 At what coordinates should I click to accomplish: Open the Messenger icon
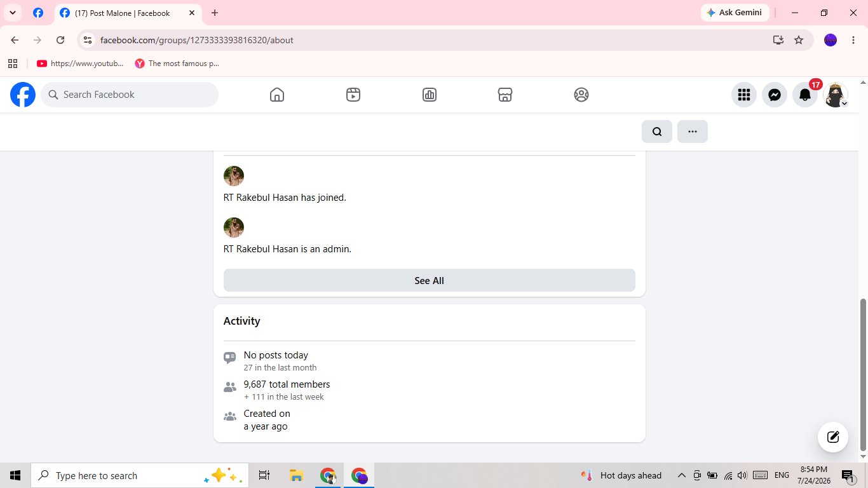click(775, 95)
